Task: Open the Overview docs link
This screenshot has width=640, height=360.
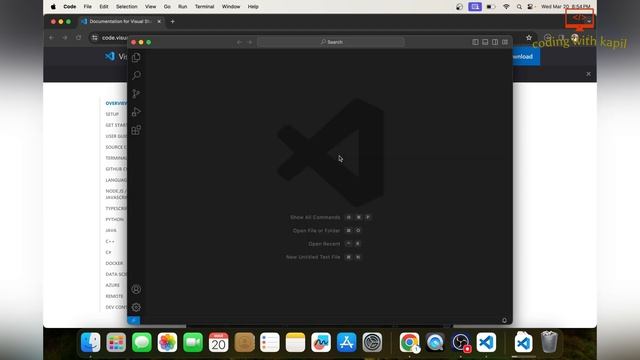Action: [116, 103]
